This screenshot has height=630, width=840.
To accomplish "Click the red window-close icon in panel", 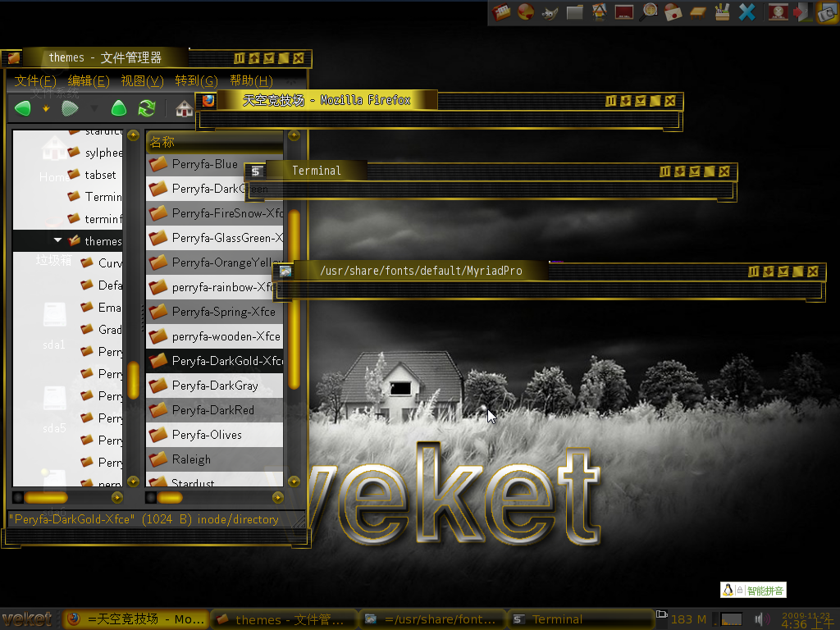I will 778,12.
